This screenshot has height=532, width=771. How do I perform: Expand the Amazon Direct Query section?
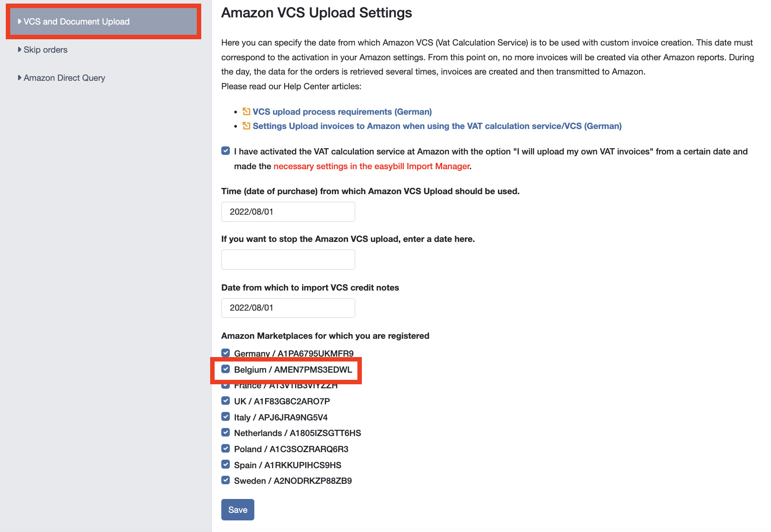coord(64,78)
